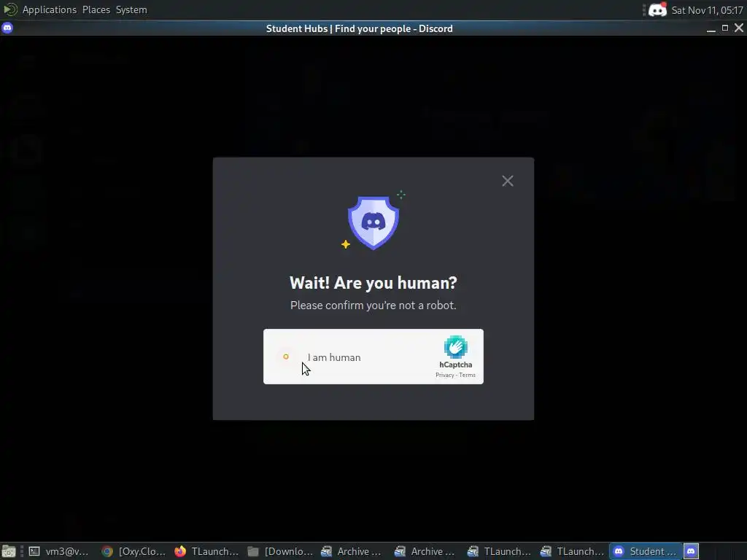Switch to the [Oxy.Clo... Chrome taskbar item
The width and height of the screenshot is (747, 560).
[134, 551]
